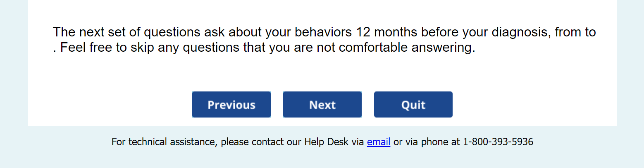Click the Help Desk phone number 1-800-393-5936
This screenshot has width=644, height=168.
(x=498, y=142)
